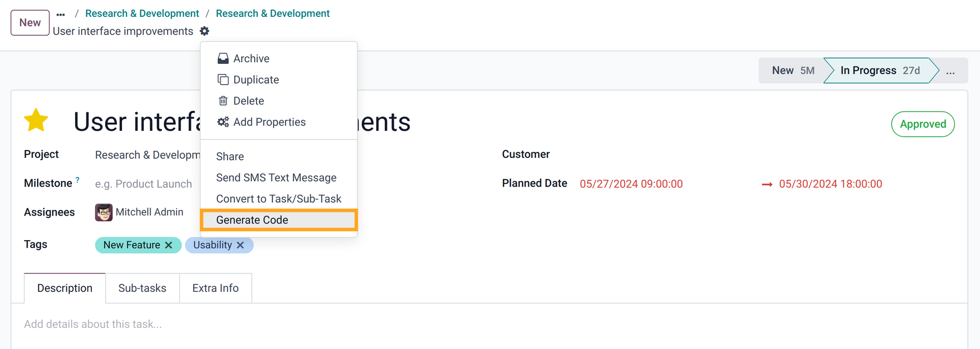980x349 pixels.
Task: Toggle the yellow priority star
Action: (36, 121)
